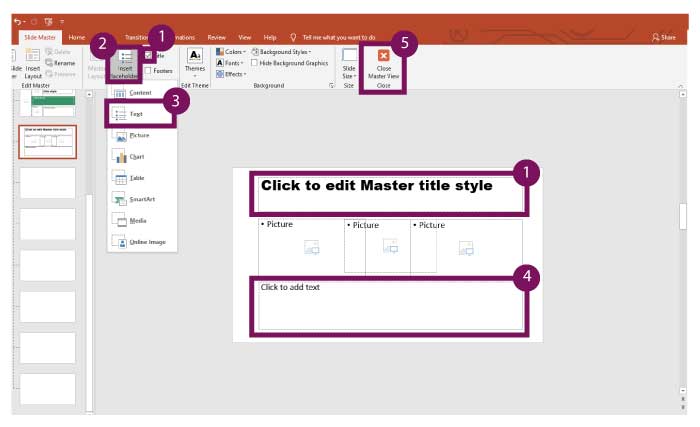Open the Customize Quick Access Toolbar dropdown

(x=62, y=21)
